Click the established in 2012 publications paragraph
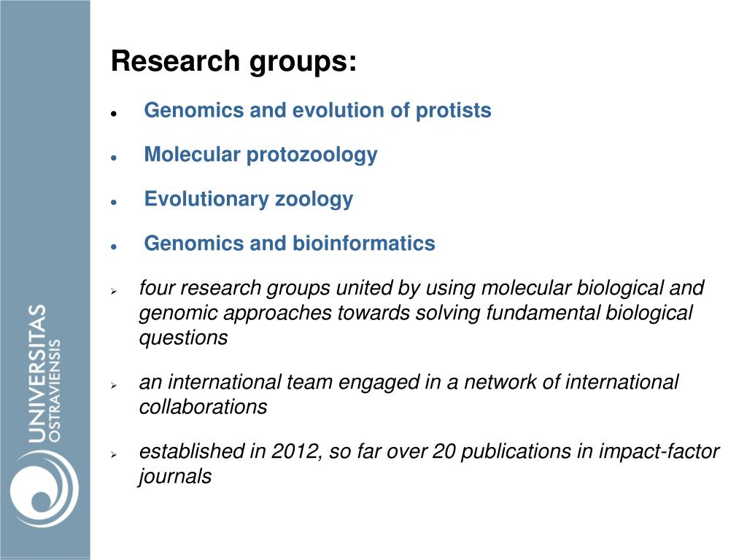Screen dimensions: 747x560 pos(429,464)
